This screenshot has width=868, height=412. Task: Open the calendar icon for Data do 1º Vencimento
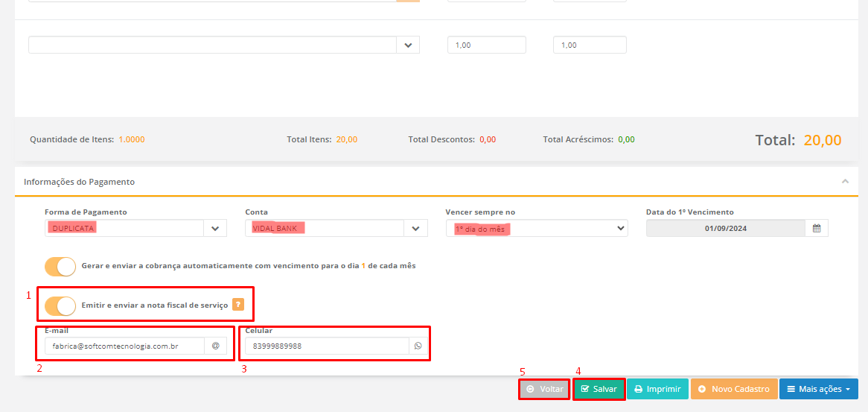[817, 229]
